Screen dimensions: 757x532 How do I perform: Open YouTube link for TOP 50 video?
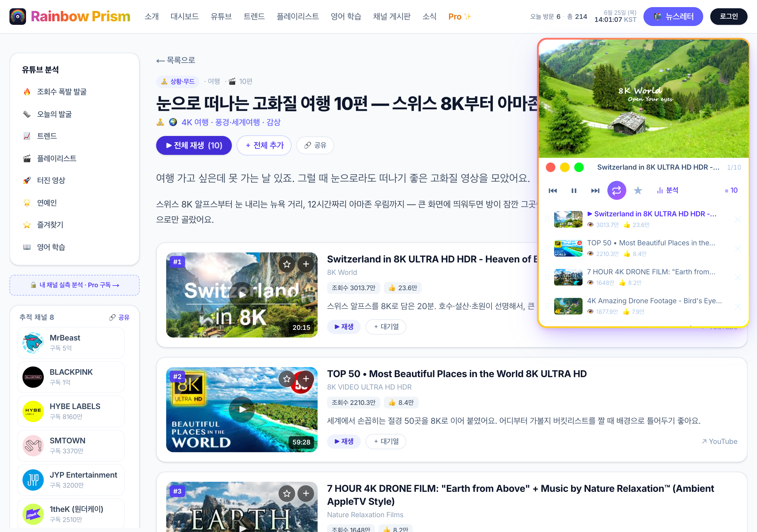coord(719,441)
